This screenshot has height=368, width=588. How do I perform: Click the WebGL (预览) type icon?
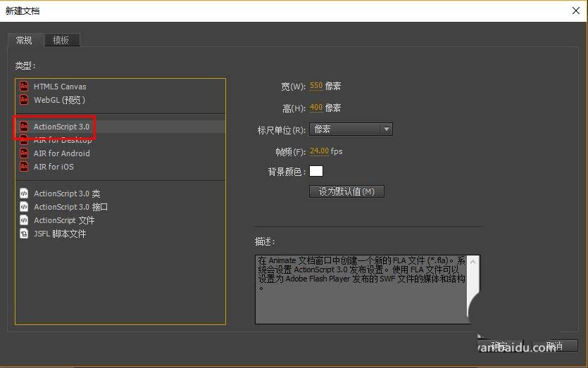[x=24, y=100]
